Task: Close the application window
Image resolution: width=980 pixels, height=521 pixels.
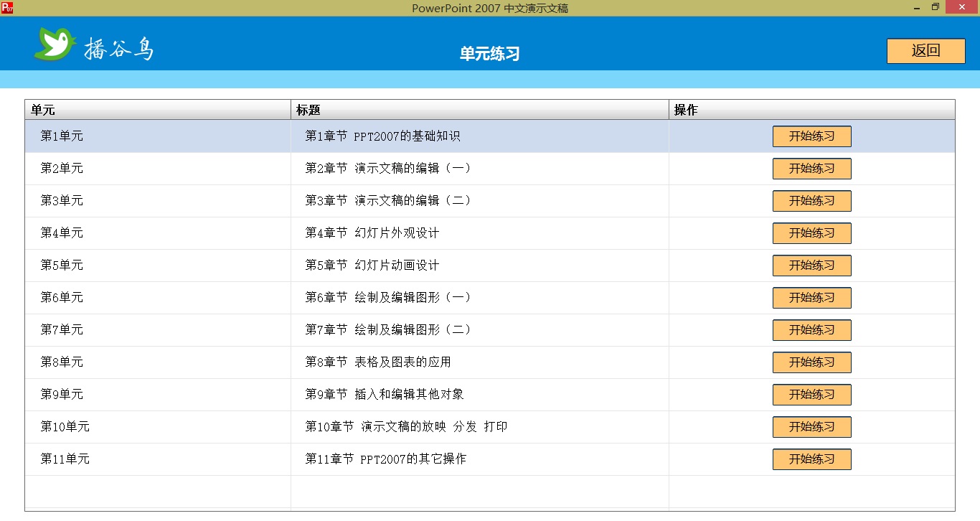Action: (x=962, y=7)
